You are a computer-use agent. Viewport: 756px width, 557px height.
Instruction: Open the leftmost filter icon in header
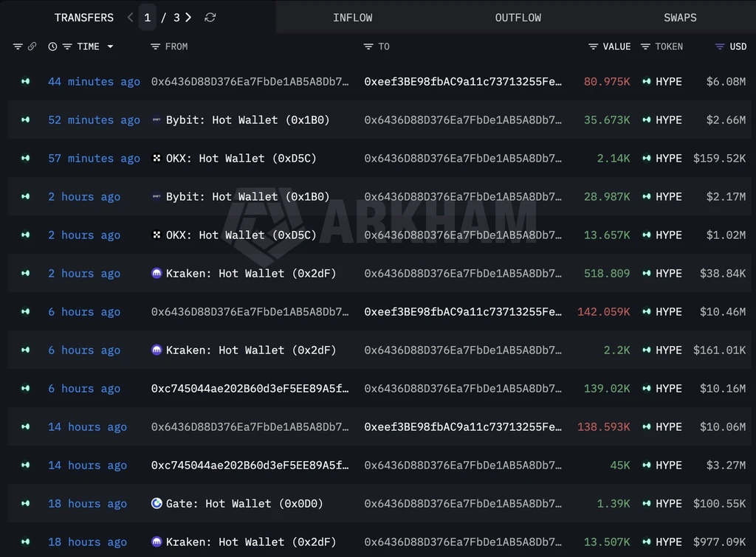coord(18,46)
